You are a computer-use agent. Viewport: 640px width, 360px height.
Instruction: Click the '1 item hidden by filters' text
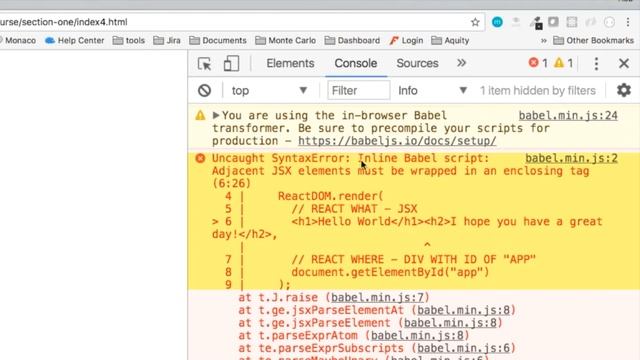538,91
